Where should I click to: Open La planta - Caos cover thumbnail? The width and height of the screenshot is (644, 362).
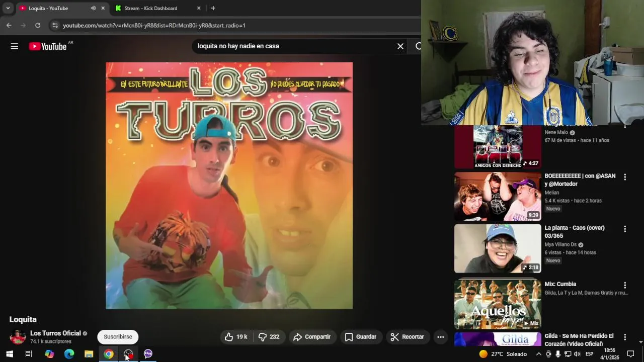pyautogui.click(x=498, y=248)
